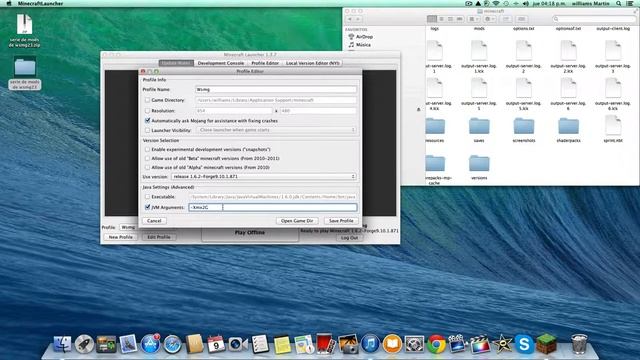Open Spotlight search in the menu bar
Viewport: 640px width, 360px height.
[619, 4]
